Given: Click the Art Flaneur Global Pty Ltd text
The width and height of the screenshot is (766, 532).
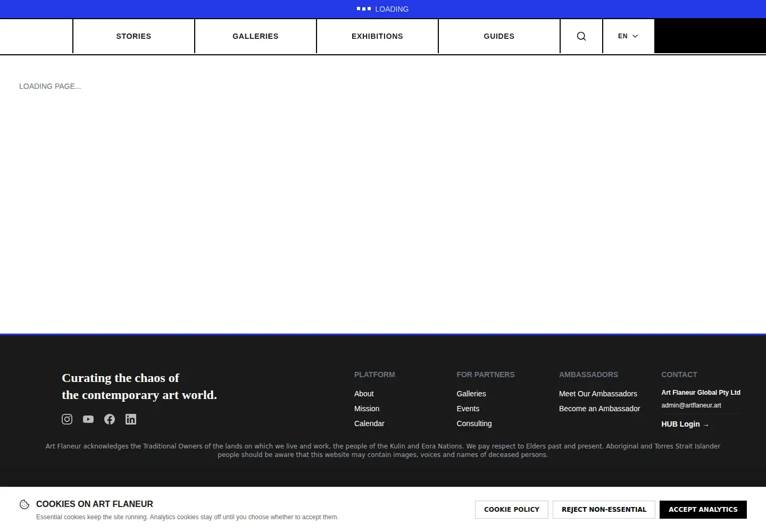Looking at the screenshot, I should [701, 393].
